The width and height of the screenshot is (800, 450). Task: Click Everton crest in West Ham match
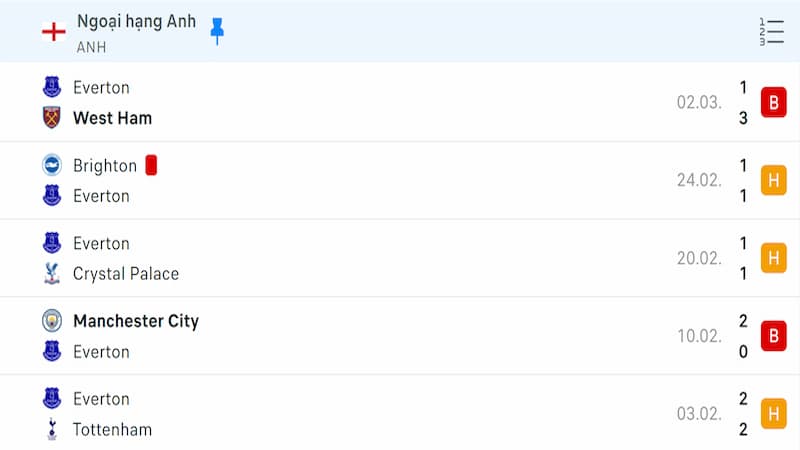(x=52, y=87)
